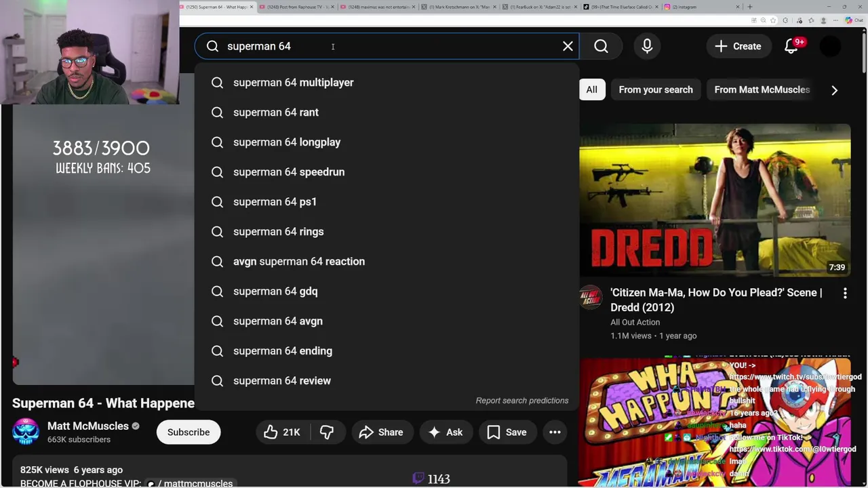This screenshot has height=488, width=868.
Task: Click 'Report search predictions' link
Action: click(522, 401)
